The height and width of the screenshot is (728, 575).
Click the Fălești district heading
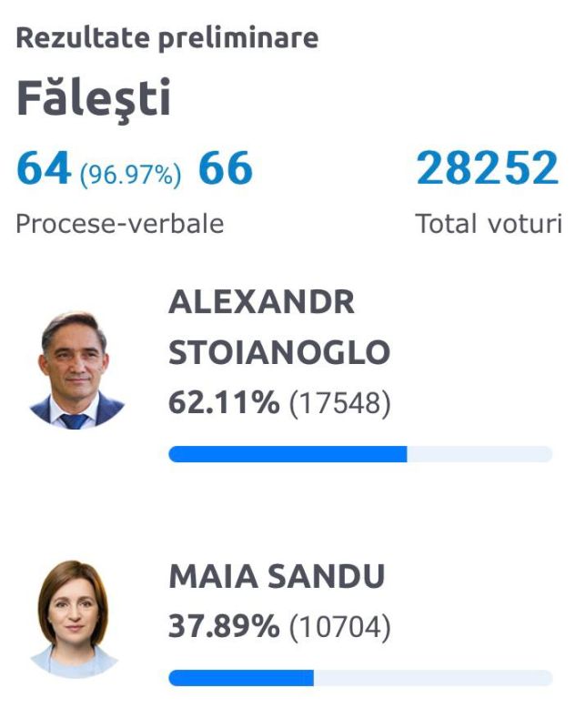click(x=94, y=99)
